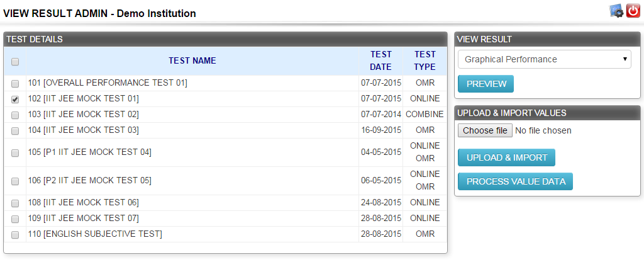The width and height of the screenshot is (644, 262).
Task: Enable checkbox for 105 P1 IIT JEE Mock Test 04
Action: [x=15, y=153]
